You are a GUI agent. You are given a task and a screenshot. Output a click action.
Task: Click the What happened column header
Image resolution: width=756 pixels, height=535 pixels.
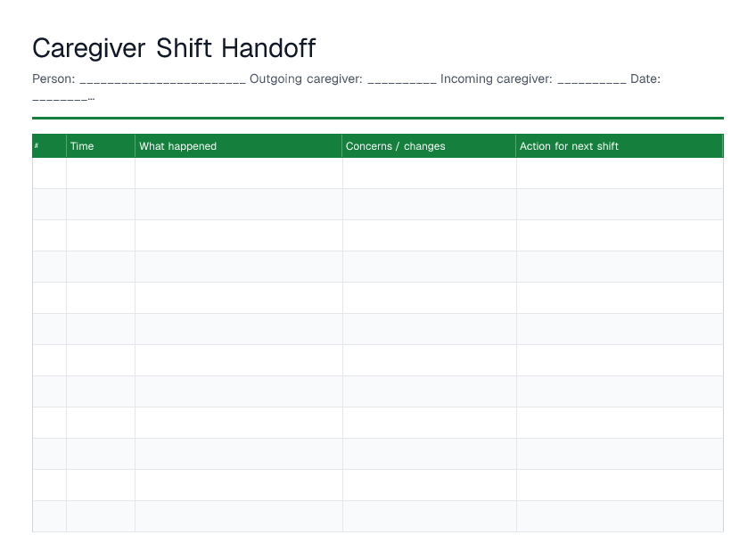(239, 145)
